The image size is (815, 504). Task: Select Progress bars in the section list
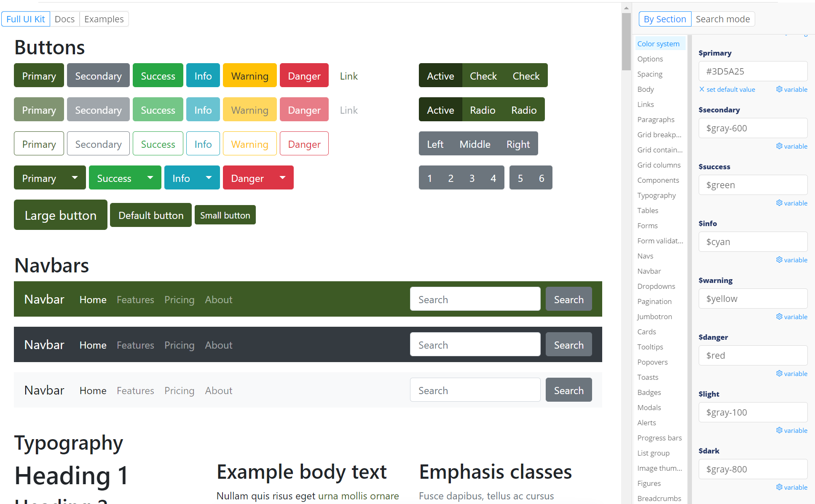click(x=660, y=437)
